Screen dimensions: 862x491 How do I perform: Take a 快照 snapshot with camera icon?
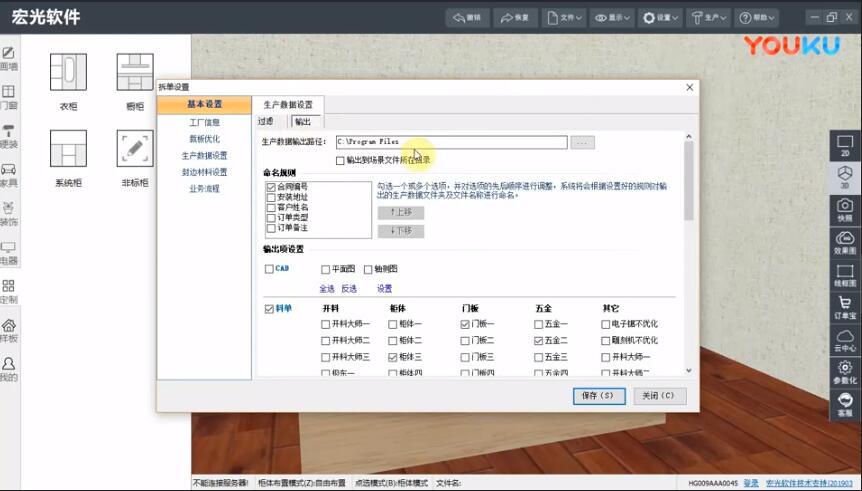pos(844,211)
